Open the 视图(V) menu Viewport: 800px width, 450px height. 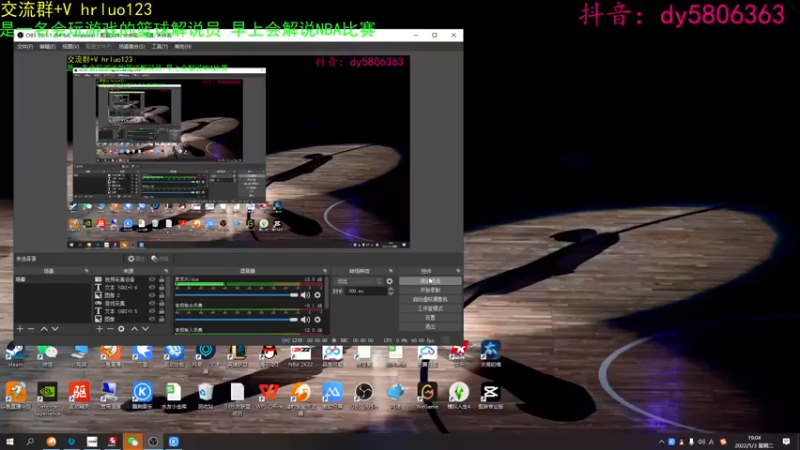pyautogui.click(x=70, y=46)
